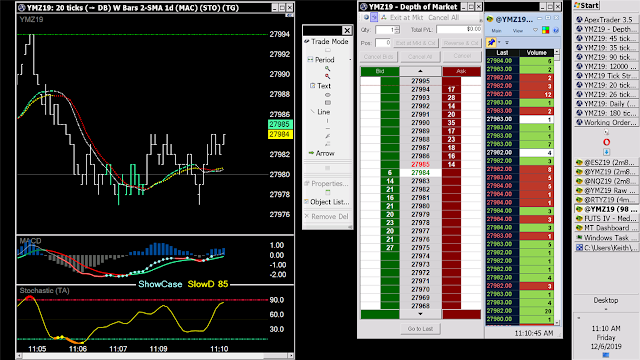The width and height of the screenshot is (640, 360).
Task: Close the drawing tools palette
Action: coord(347,30)
